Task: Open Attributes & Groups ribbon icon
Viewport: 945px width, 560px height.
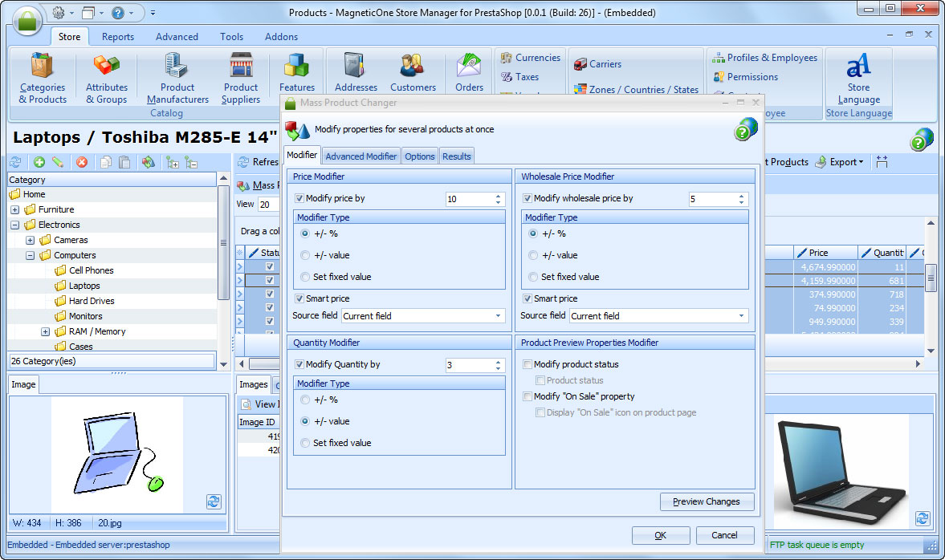Action: (107, 79)
